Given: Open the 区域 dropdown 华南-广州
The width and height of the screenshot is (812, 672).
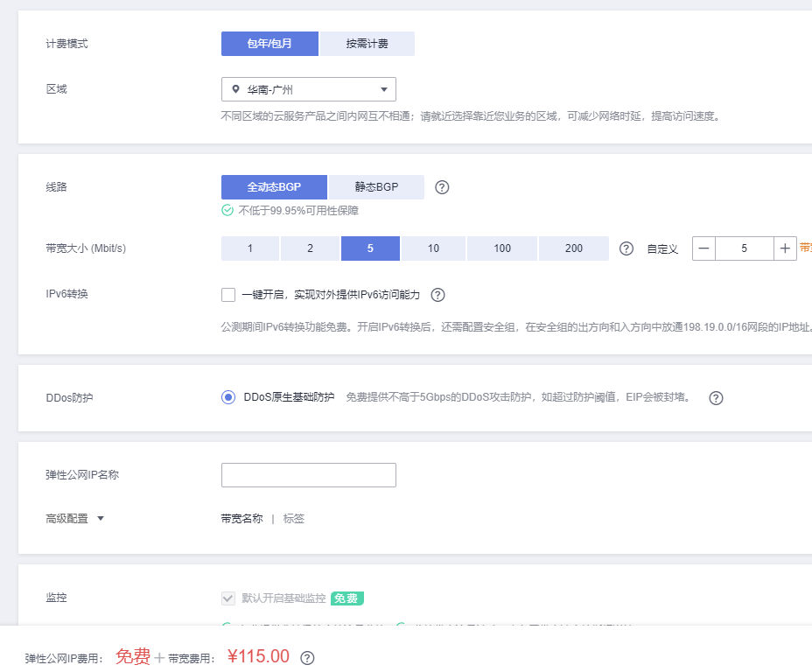Looking at the screenshot, I should pos(308,89).
